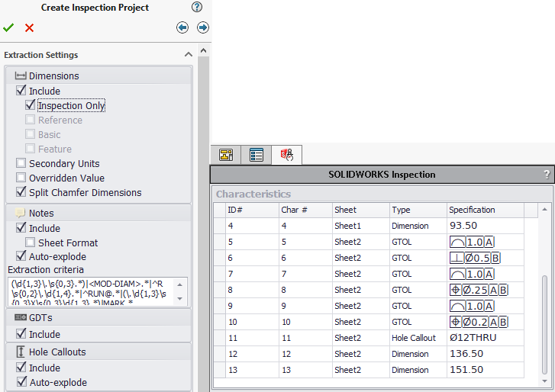Uncheck Include under Hole Callouts
Screen dimensions: 555x392
tap(21, 368)
